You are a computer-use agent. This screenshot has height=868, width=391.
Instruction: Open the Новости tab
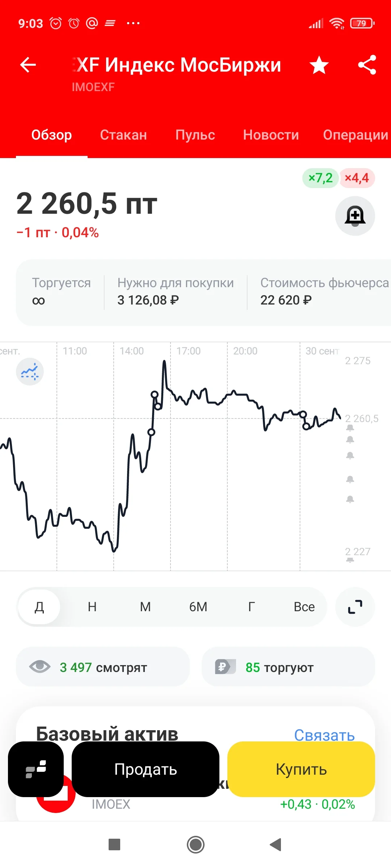(271, 135)
